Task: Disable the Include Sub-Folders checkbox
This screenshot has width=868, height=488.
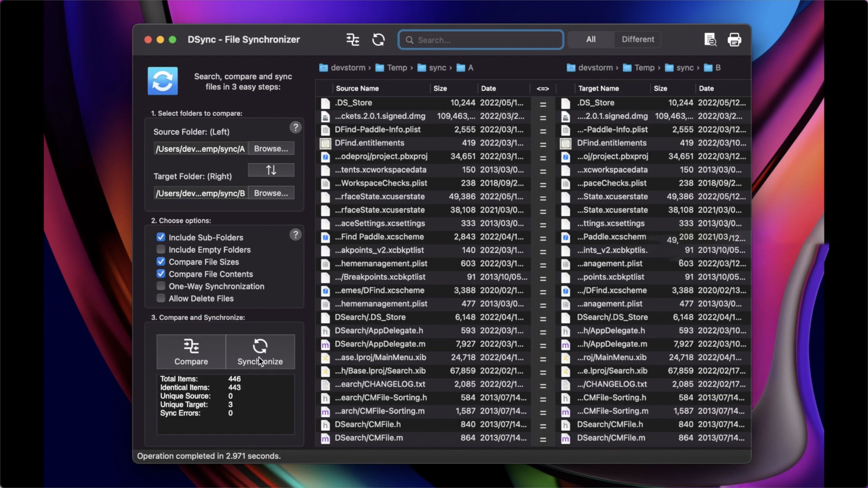Action: point(161,237)
